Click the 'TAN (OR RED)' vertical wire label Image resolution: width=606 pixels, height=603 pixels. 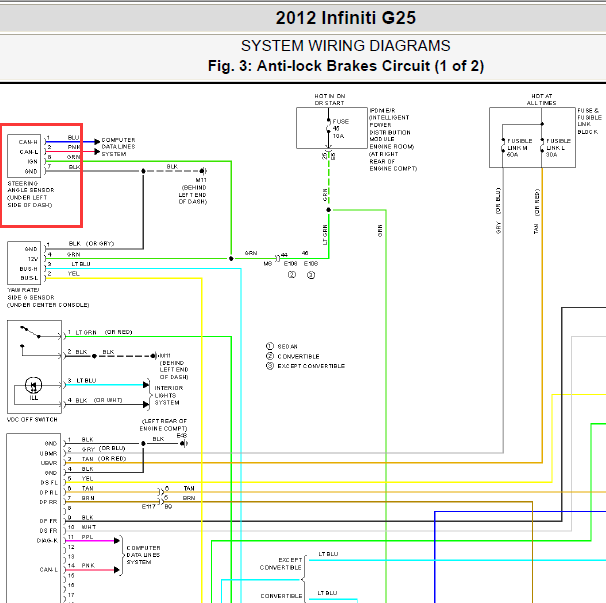click(536, 211)
